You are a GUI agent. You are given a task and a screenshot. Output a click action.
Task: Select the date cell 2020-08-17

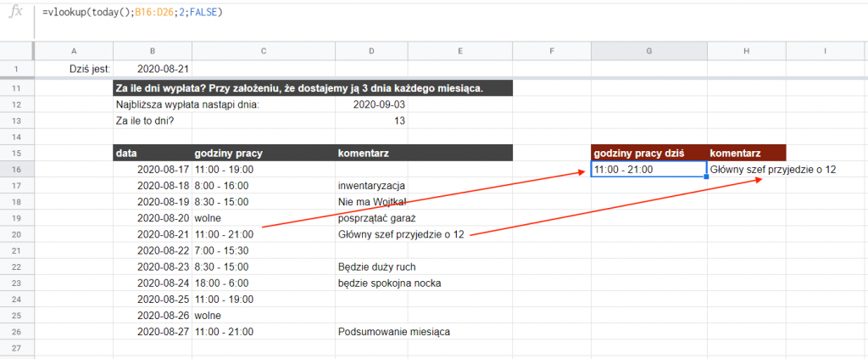[153, 169]
